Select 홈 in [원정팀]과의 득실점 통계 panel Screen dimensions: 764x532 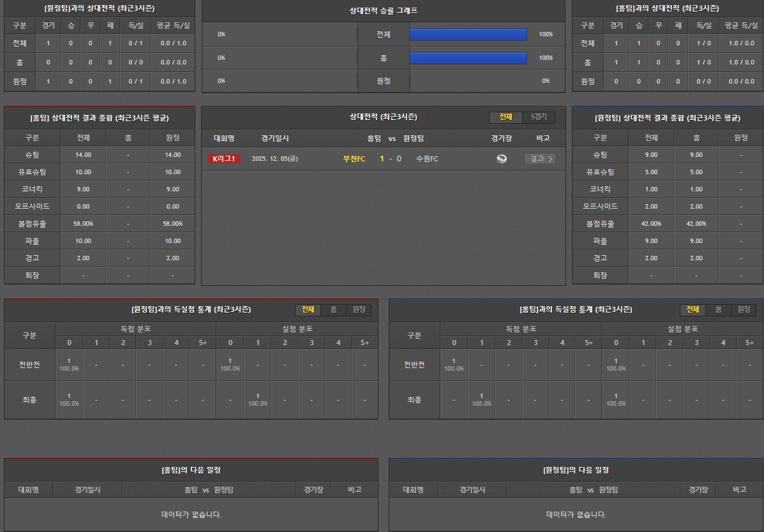coord(333,309)
